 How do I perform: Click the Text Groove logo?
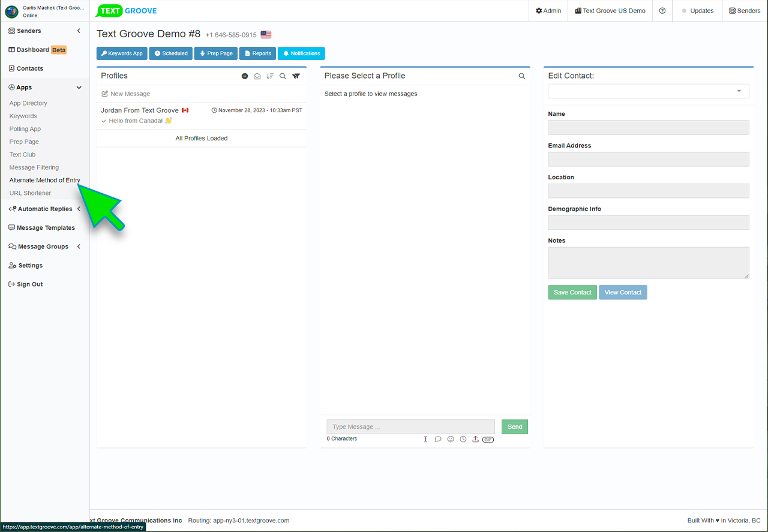(x=127, y=11)
